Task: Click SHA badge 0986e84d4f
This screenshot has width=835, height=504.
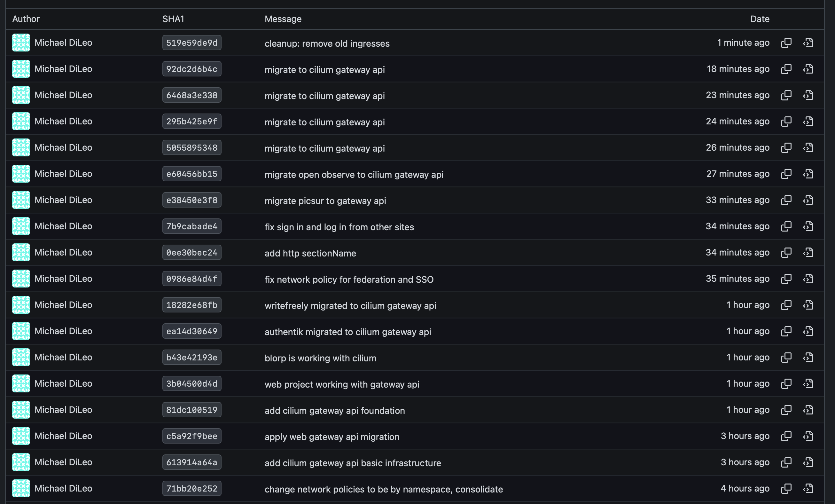Action: click(191, 279)
